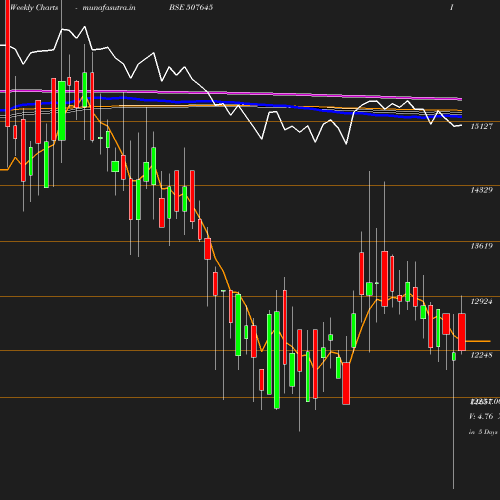Click the 'BSE 507645' symbol text

pyautogui.click(x=191, y=7)
